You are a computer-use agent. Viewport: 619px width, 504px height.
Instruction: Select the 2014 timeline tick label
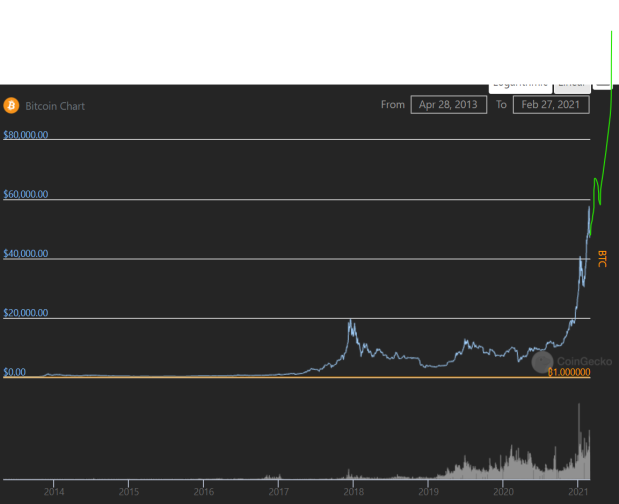[54, 491]
